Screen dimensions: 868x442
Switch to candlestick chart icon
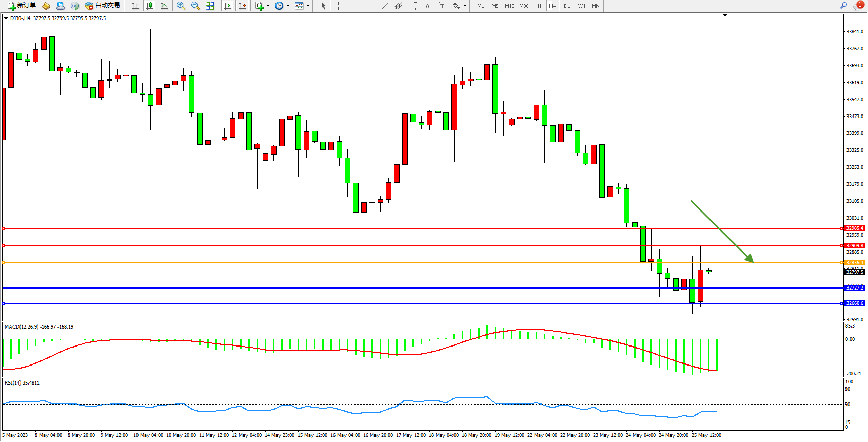(150, 6)
